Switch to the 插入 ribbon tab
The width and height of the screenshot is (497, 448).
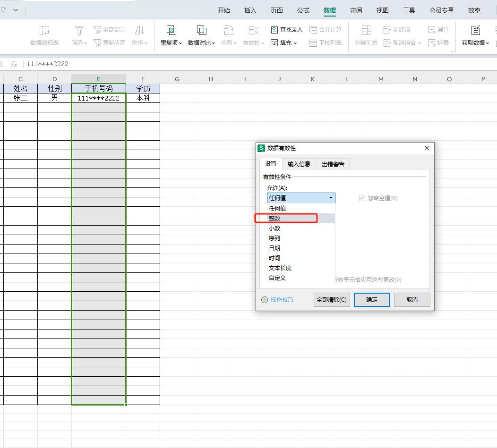[x=250, y=10]
